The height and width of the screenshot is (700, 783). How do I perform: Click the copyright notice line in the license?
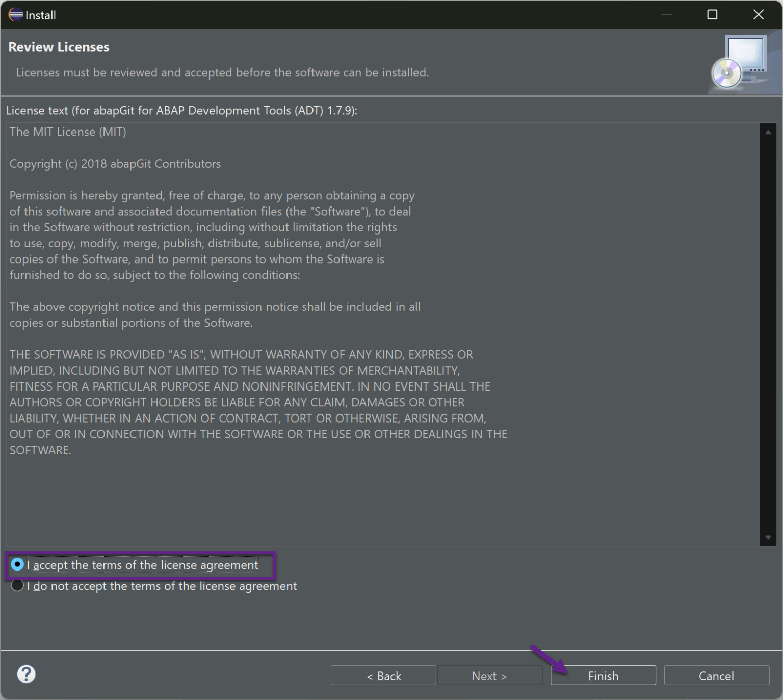click(x=115, y=163)
